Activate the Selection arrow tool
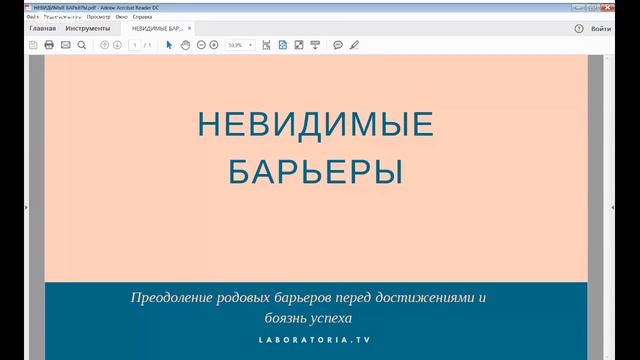The image size is (640, 360). [169, 45]
